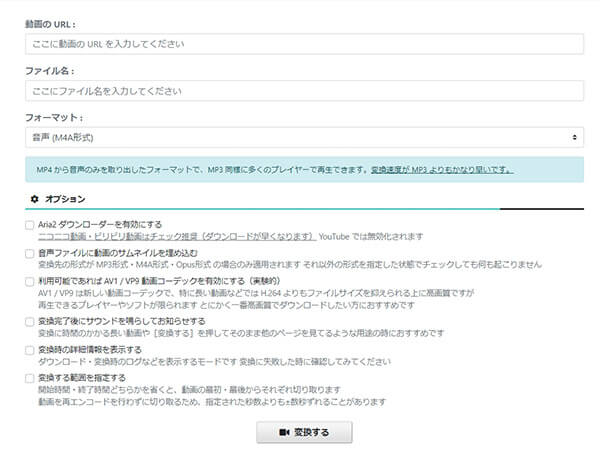The width and height of the screenshot is (600, 451).
Task: Enable showing detailed info during conversion
Action: [29, 350]
